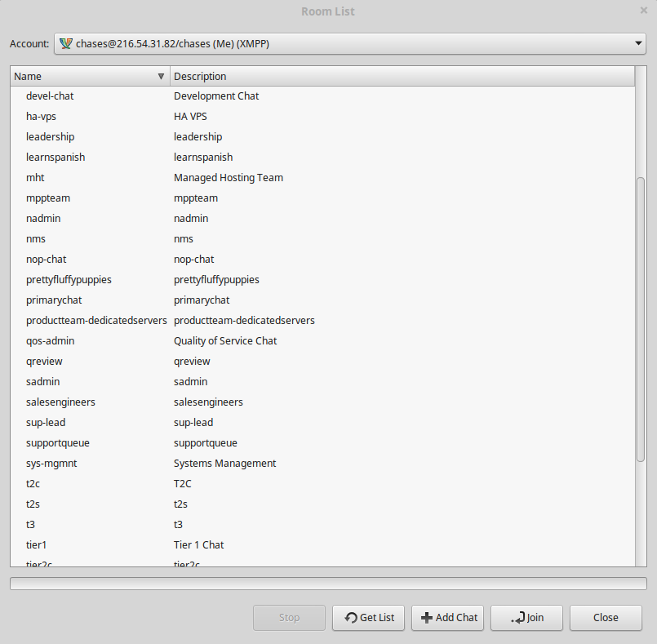657x644 pixels.
Task: Select the learnspanish room
Action: point(55,157)
